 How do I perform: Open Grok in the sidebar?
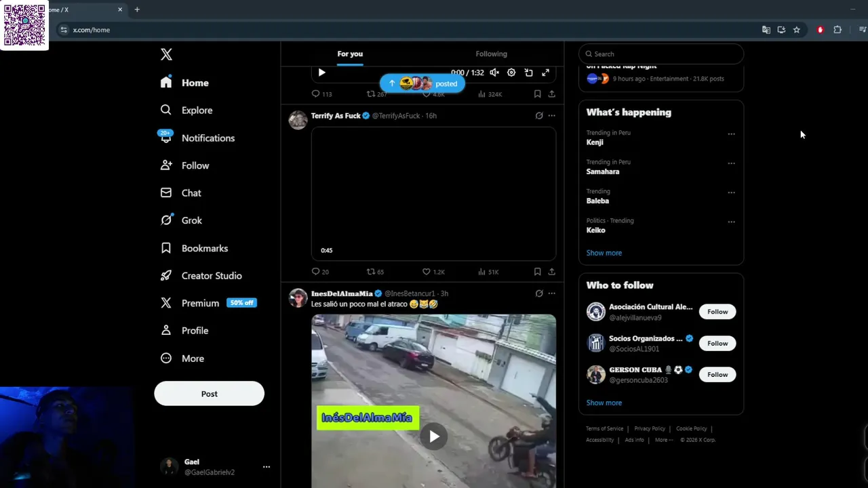181,220
